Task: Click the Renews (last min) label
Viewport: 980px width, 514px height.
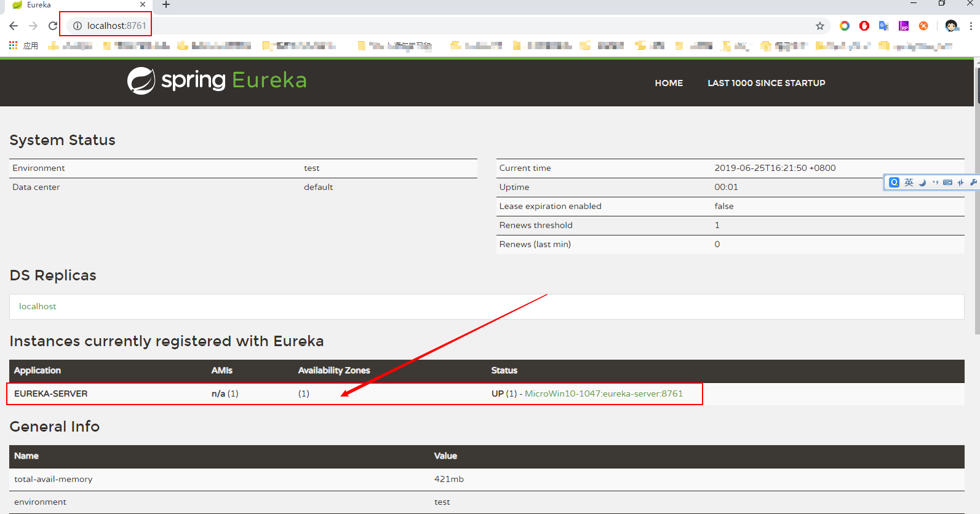Action: [535, 244]
